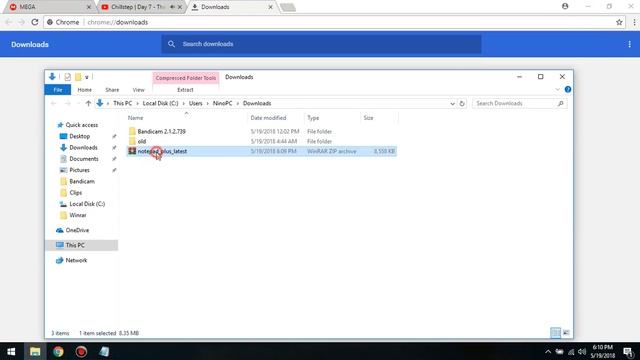Mute audio icon on the Chillstep tab
Screen dimensions: 640x360
click(x=172, y=7)
